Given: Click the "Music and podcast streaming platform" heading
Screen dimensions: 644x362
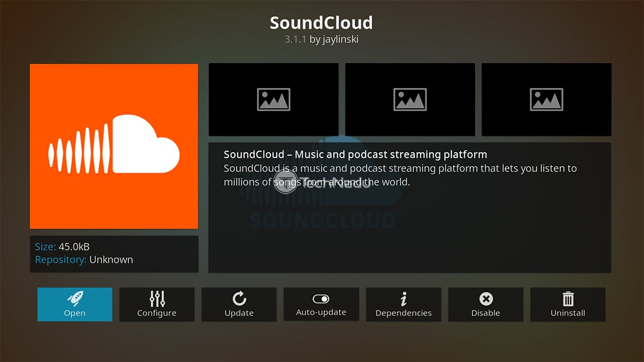Looking at the screenshot, I should (355, 154).
